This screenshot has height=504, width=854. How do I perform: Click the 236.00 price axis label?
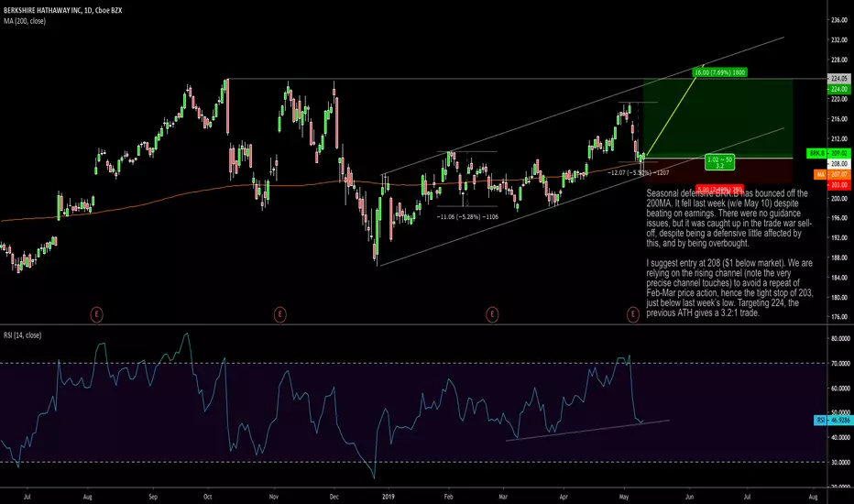point(838,20)
